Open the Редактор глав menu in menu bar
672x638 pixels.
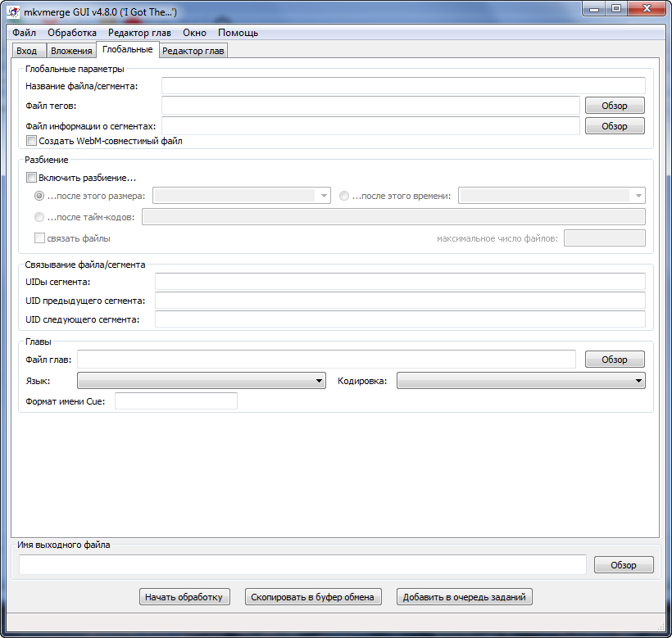point(139,33)
